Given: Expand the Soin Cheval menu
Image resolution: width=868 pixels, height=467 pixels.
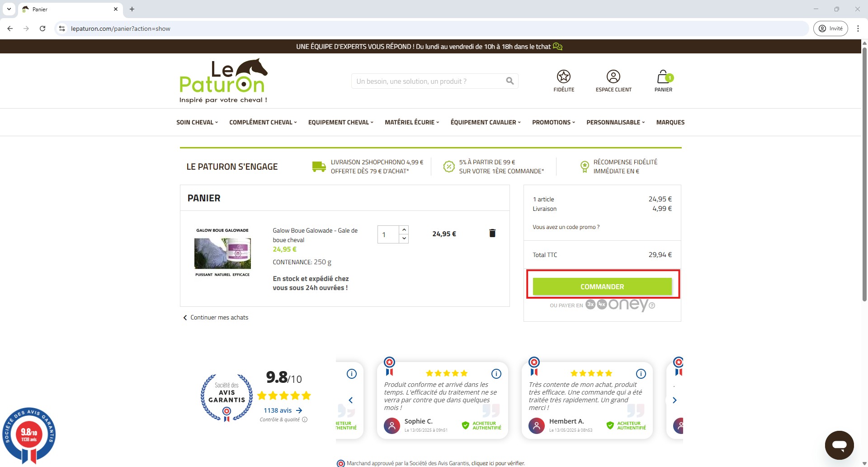Looking at the screenshot, I should [197, 122].
